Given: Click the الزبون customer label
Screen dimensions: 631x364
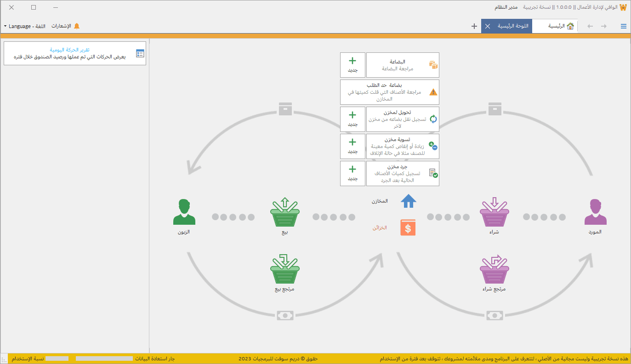Looking at the screenshot, I should click(x=184, y=232).
